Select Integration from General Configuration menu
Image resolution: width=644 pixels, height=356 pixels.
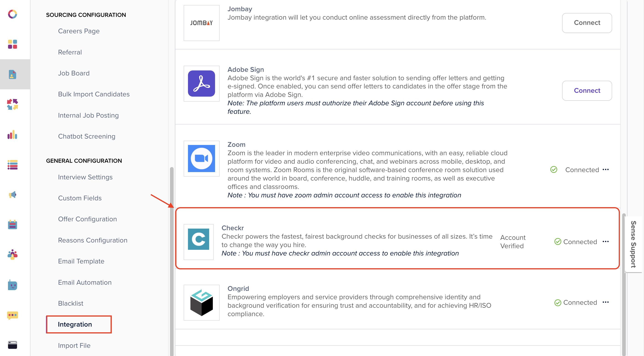click(x=75, y=324)
